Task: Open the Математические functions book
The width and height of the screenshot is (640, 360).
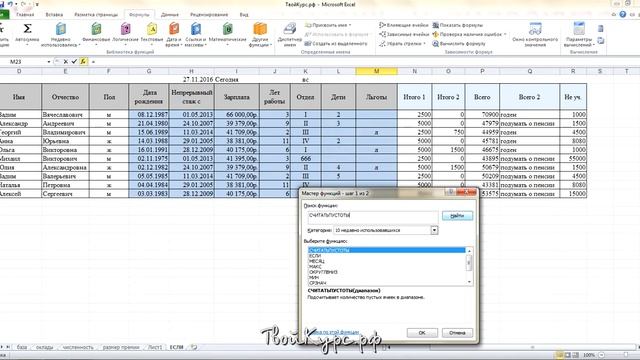Action: pyautogui.click(x=227, y=33)
